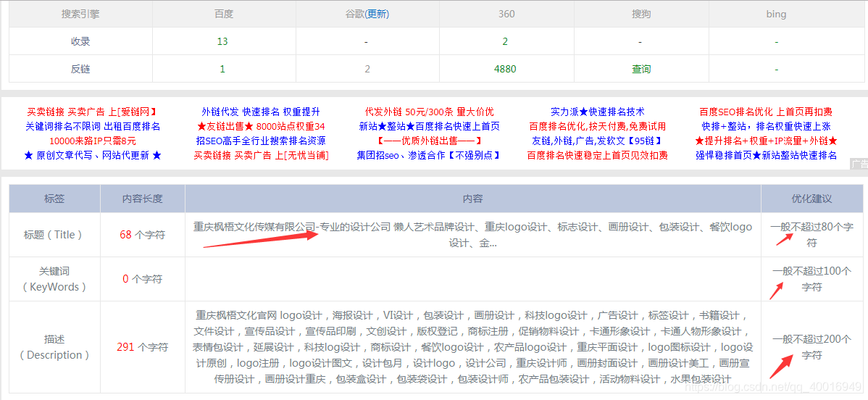Open ad 【——优质外链出售——】

[429, 141]
